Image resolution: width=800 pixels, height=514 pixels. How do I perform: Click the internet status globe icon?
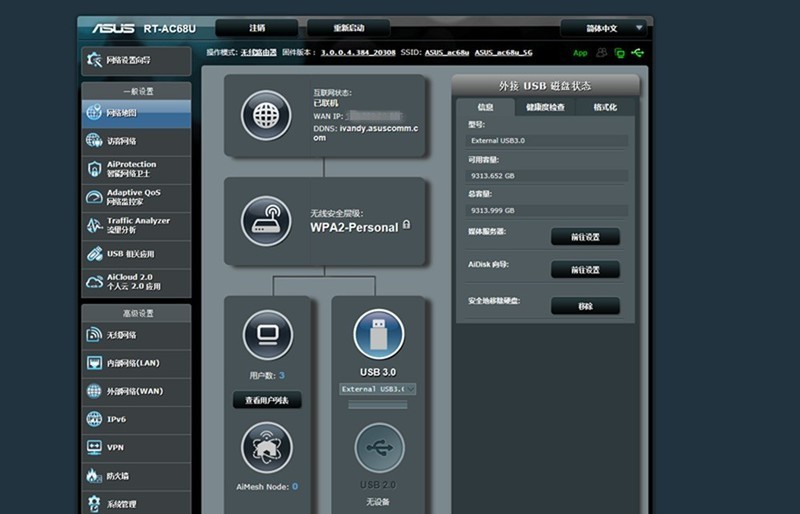(266, 115)
